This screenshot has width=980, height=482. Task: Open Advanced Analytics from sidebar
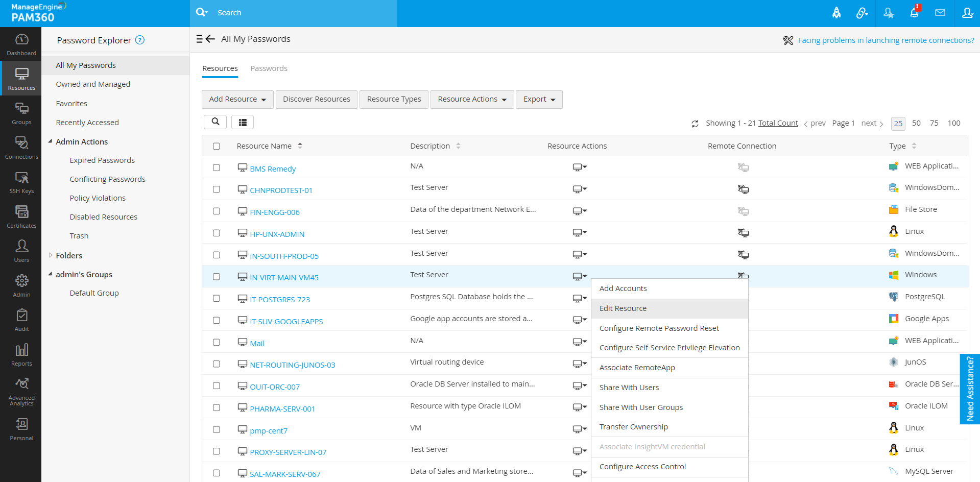(x=21, y=392)
